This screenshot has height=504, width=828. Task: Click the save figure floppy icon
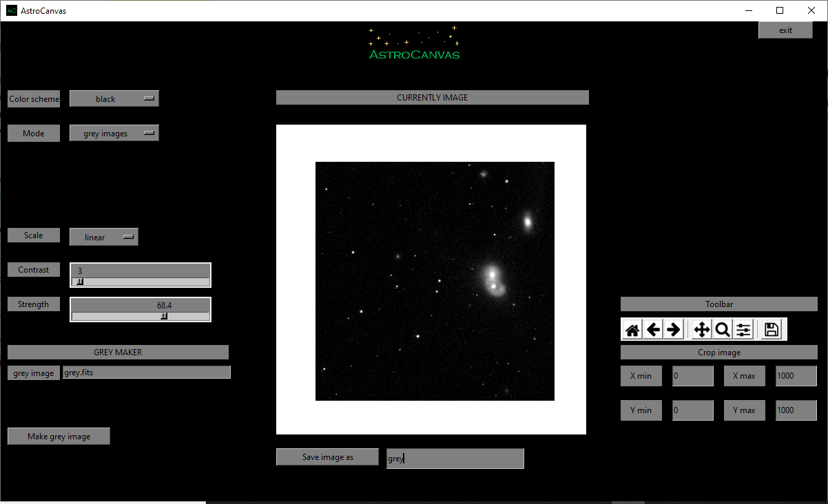point(772,330)
